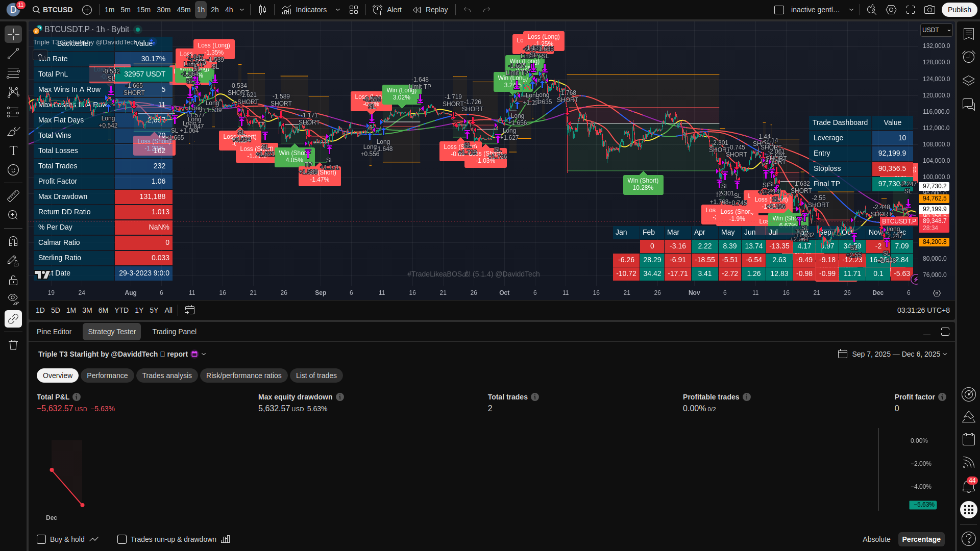
Task: Click the trash remove-objects icon
Action: pos(13,345)
